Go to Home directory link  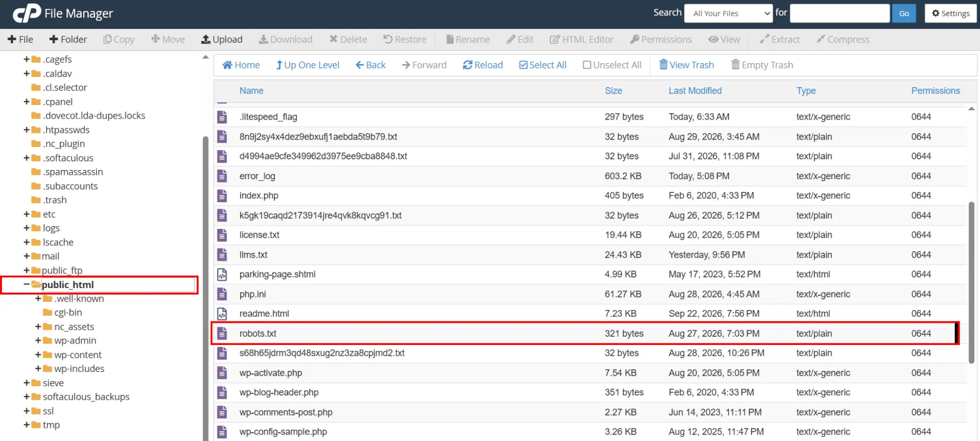(241, 65)
